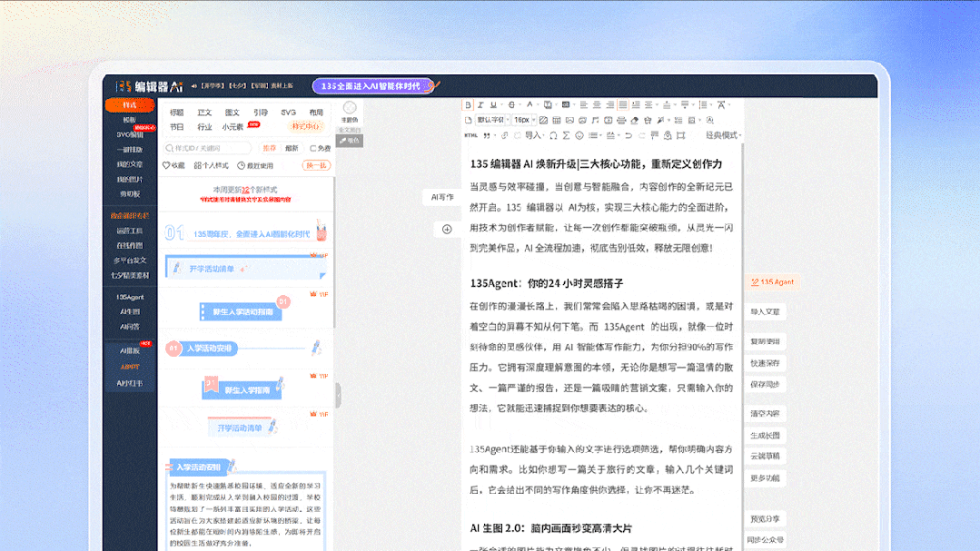Image resolution: width=980 pixels, height=551 pixels.
Task: Insert a table from the toolbar
Action: click(556, 120)
